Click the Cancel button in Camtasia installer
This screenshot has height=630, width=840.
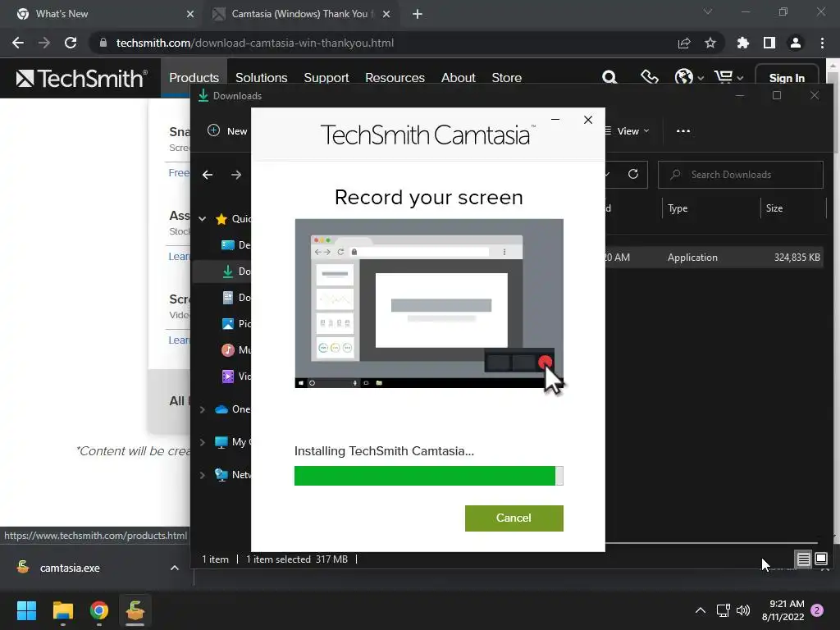click(x=514, y=518)
